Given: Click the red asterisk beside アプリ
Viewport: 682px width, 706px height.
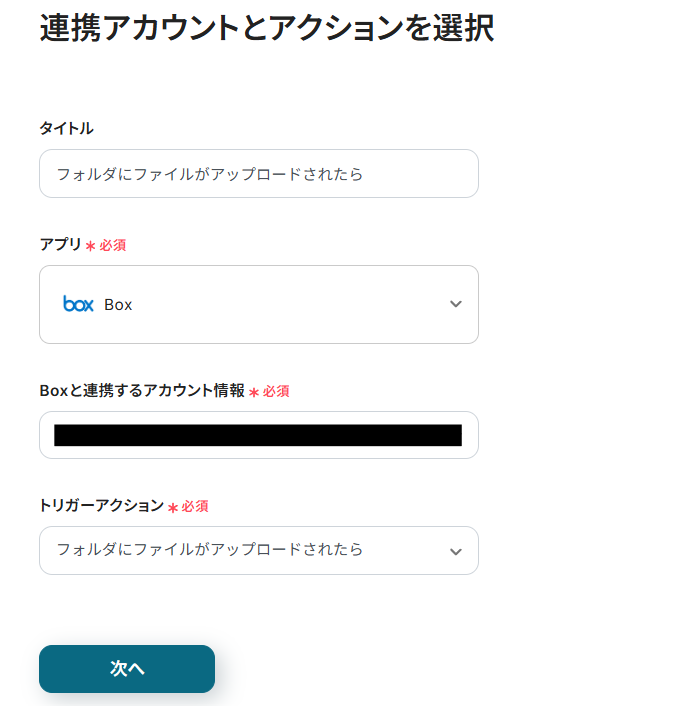Looking at the screenshot, I should (x=91, y=246).
